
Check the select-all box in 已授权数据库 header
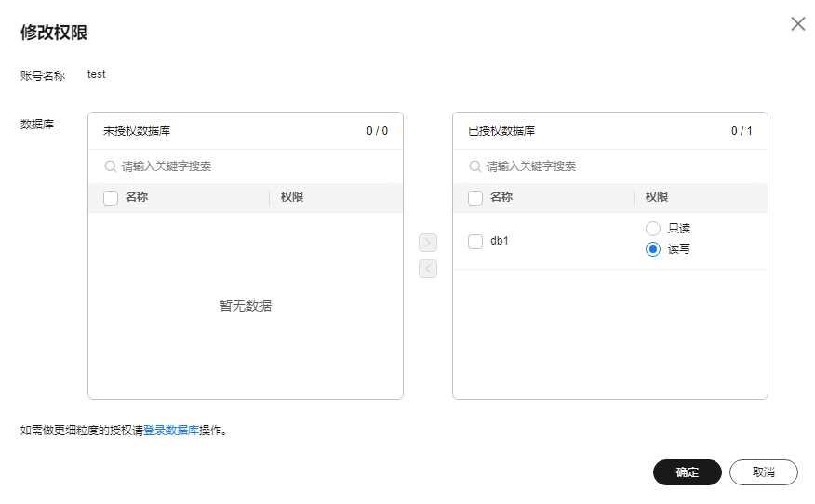[475, 198]
